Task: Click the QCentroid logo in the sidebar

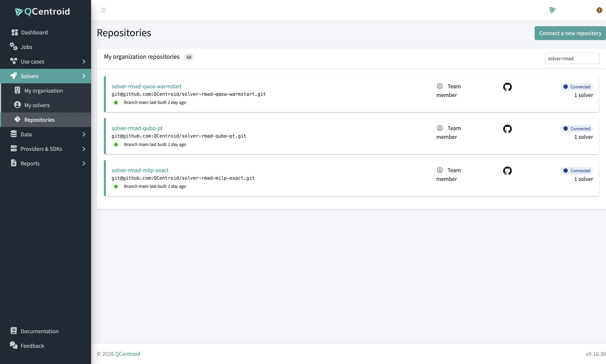Action: pyautogui.click(x=42, y=12)
